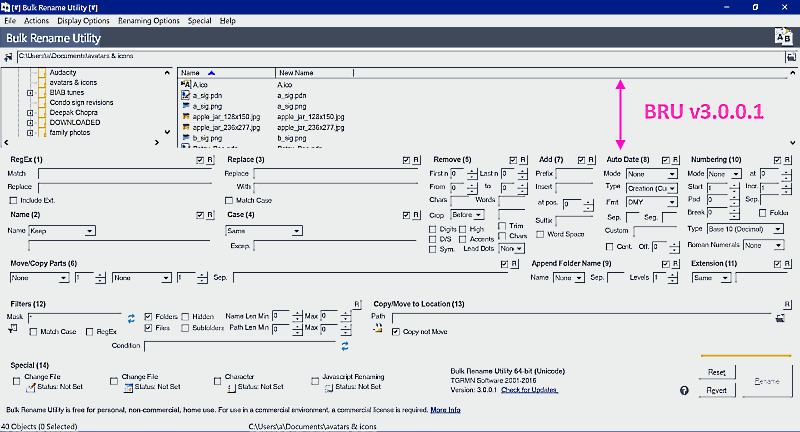
Task: Click Check for Updates link
Action: coord(530,390)
